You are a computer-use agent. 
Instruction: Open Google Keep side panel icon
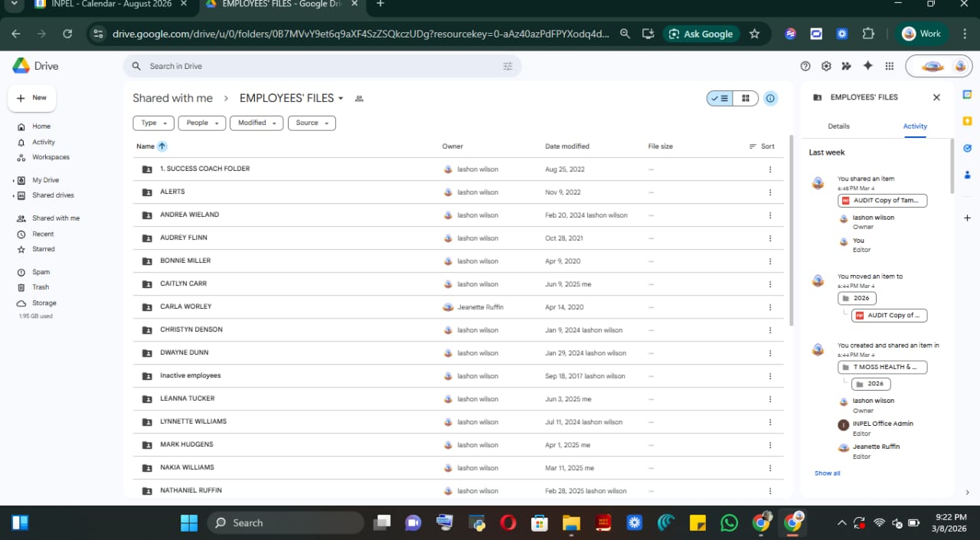pyautogui.click(x=967, y=121)
